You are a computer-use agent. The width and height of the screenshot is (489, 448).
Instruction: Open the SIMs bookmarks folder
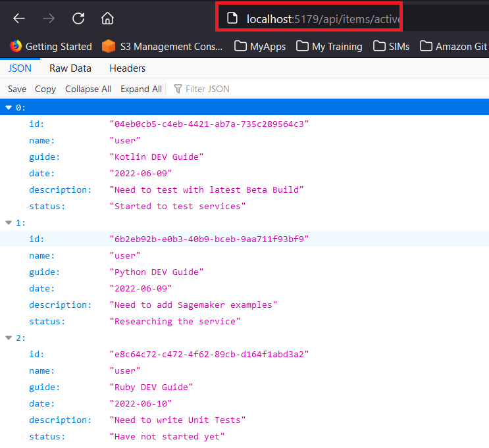pos(392,46)
